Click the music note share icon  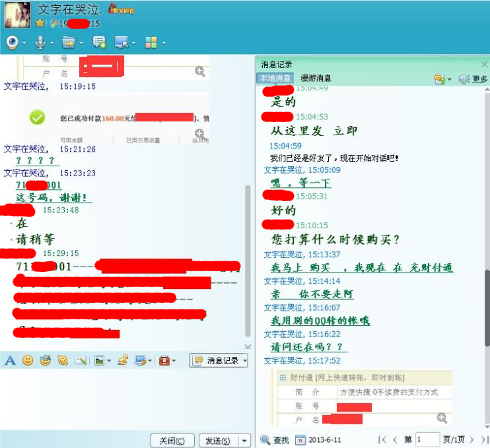[x=122, y=360]
